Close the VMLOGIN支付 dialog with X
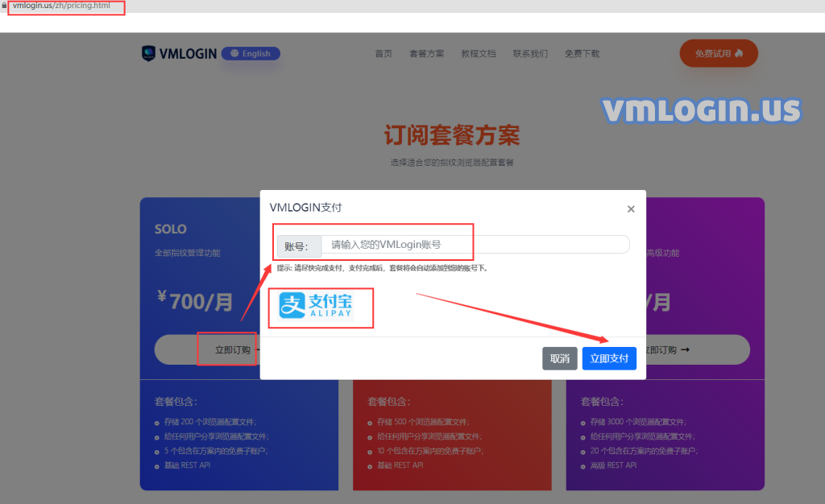825x504 pixels. click(631, 209)
